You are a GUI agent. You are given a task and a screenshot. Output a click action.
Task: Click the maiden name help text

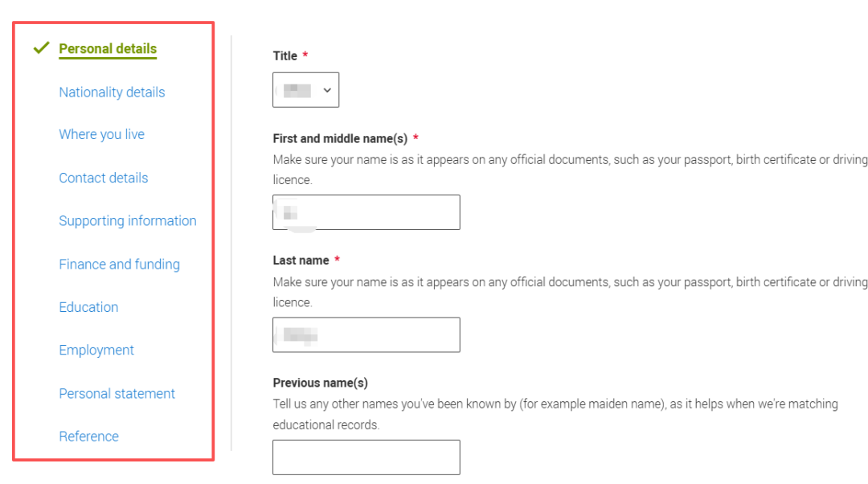coord(555,404)
